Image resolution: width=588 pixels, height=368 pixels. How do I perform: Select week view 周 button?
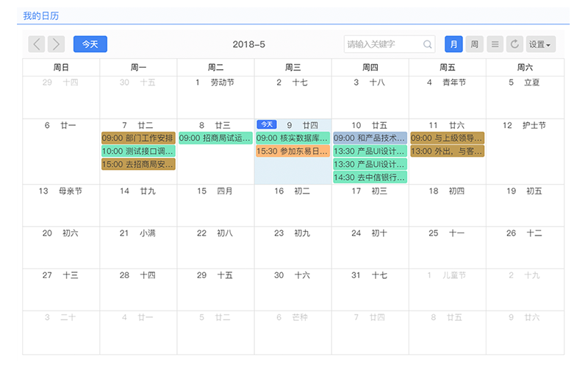475,44
